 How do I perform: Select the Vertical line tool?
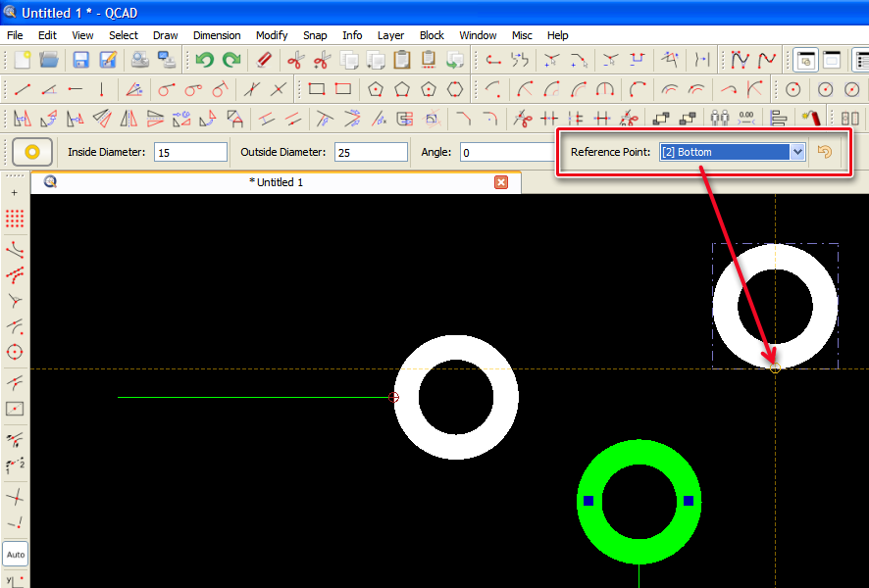(101, 89)
